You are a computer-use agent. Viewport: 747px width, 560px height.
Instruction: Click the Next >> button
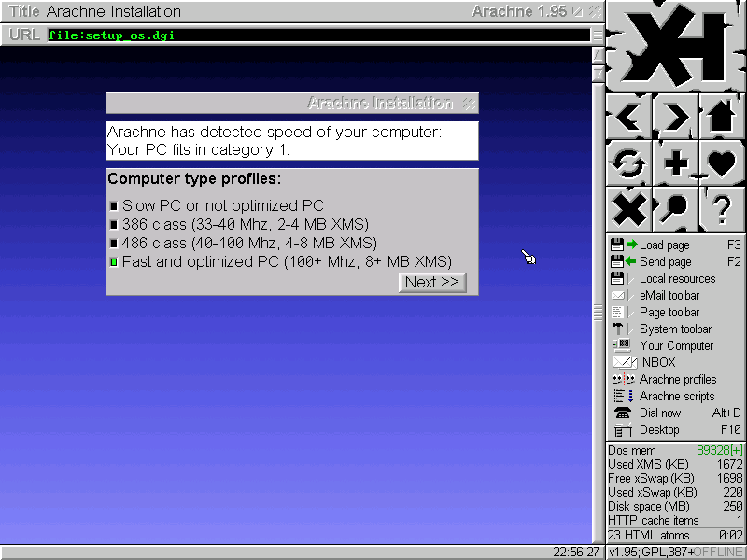tap(432, 282)
